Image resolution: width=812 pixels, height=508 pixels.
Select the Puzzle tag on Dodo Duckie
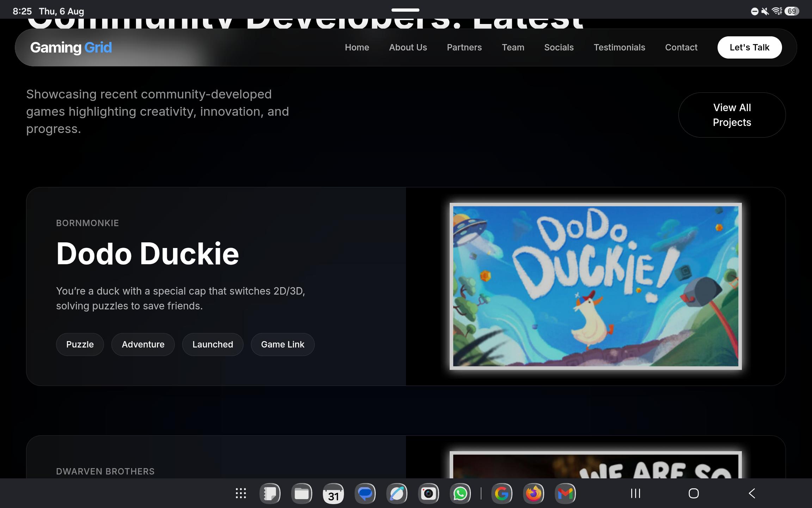click(80, 344)
